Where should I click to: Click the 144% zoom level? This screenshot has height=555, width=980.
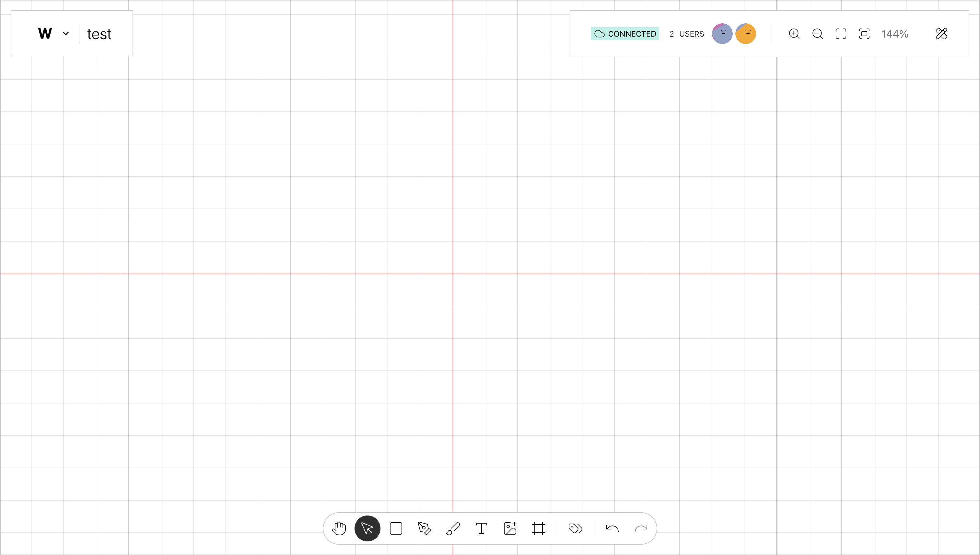click(x=895, y=34)
